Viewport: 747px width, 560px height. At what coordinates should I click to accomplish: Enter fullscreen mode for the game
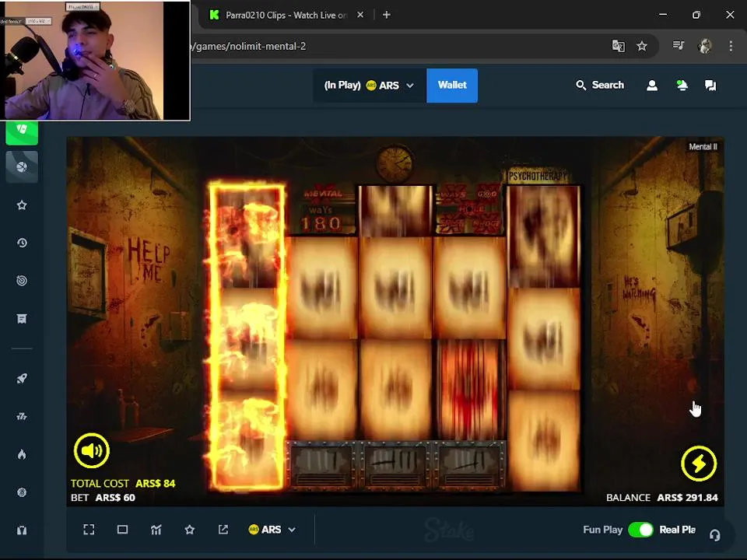[x=89, y=530]
